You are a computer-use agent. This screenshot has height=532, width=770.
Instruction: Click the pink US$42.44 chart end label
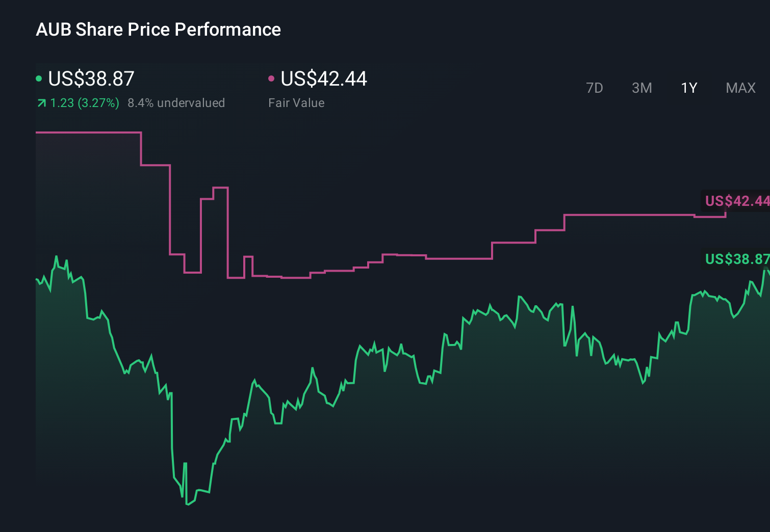pos(736,201)
